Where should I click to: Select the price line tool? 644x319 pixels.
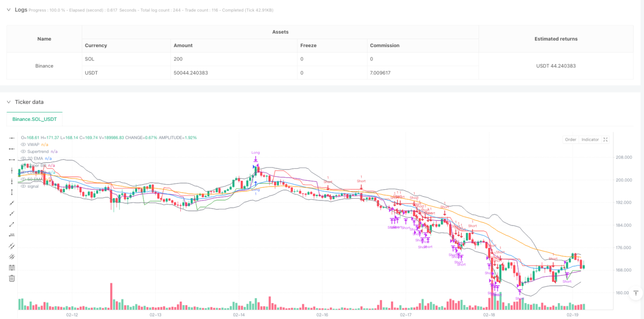coord(12,235)
